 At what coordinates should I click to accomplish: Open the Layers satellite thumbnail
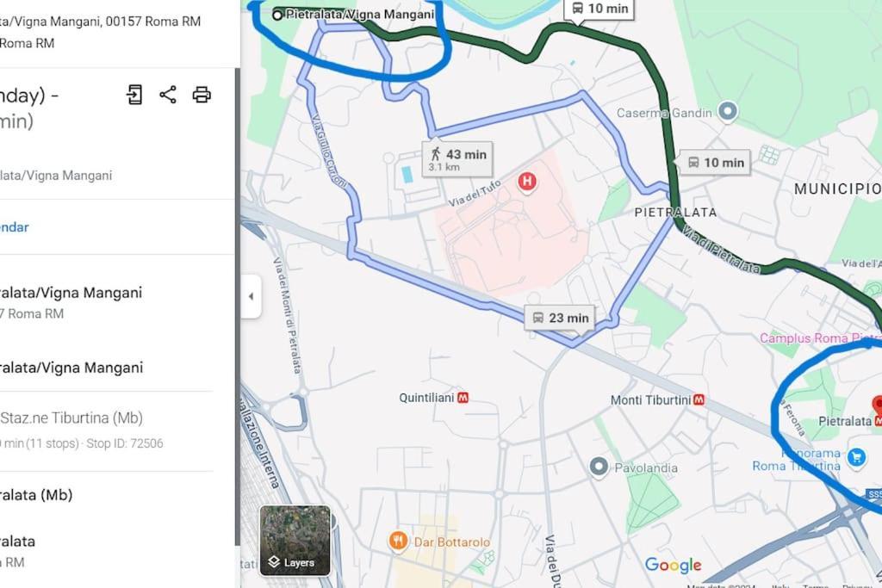click(x=295, y=540)
